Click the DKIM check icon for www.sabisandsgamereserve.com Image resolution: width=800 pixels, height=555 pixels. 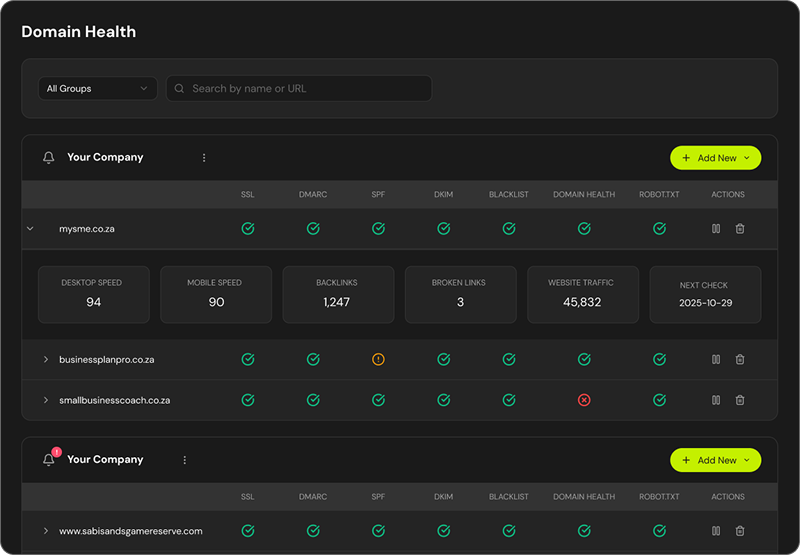444,531
